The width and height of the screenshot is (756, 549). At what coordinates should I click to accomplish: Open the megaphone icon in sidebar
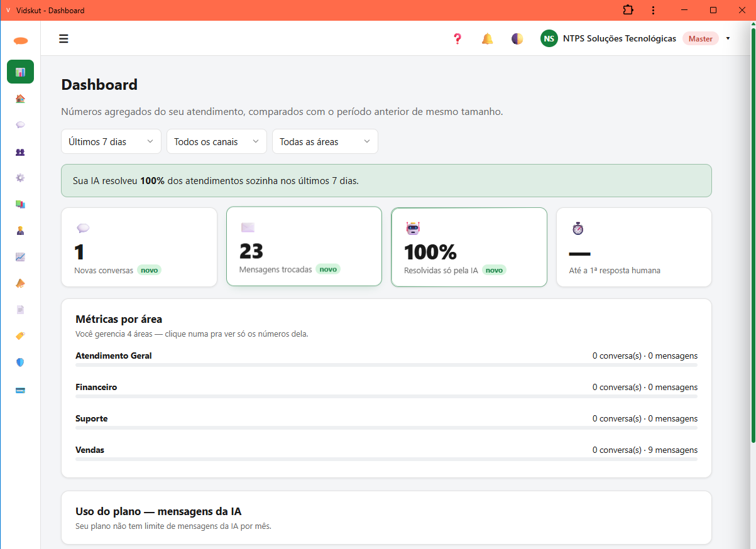[20, 283]
